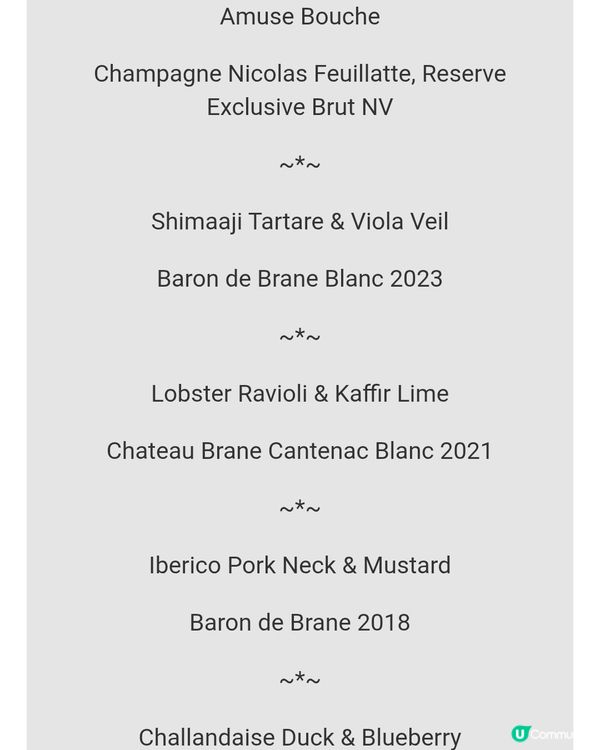The height and width of the screenshot is (750, 600).
Task: Select the Amuse Bouche heading
Action: tap(300, 17)
